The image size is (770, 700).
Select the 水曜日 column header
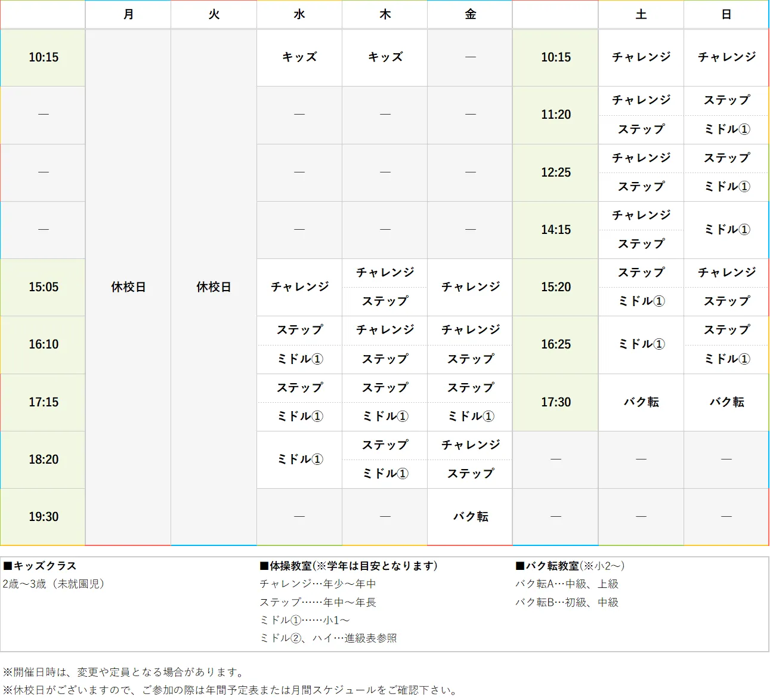(x=299, y=14)
